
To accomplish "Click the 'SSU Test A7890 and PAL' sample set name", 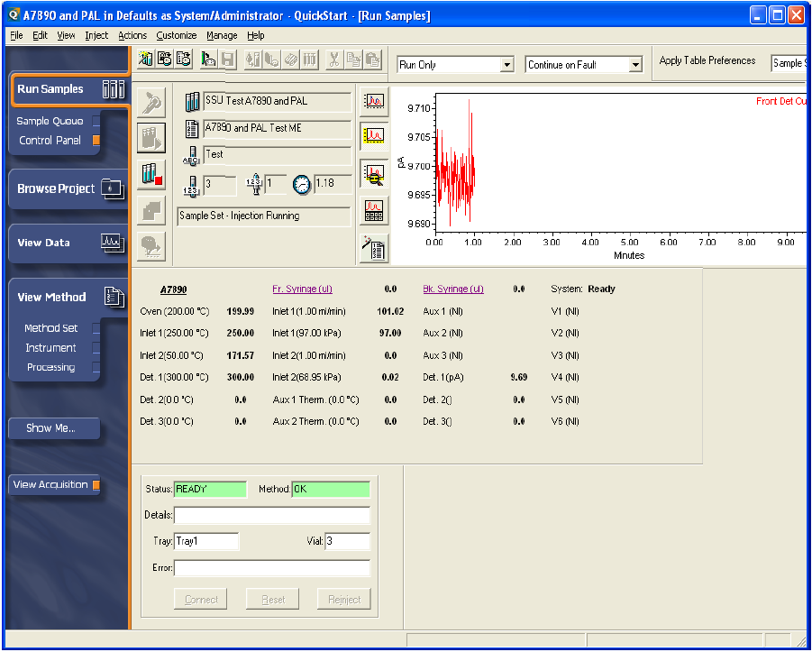I will tap(256, 100).
